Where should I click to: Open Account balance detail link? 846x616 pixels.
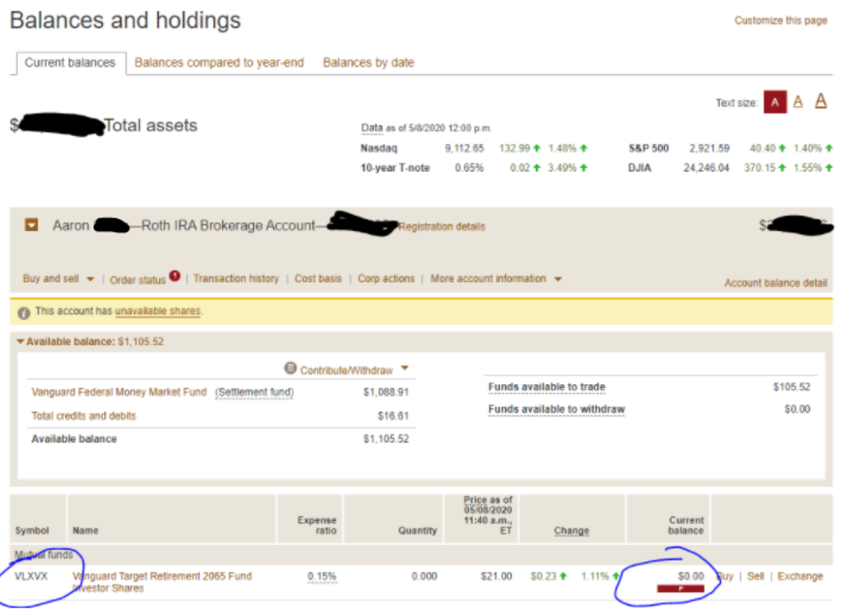[775, 283]
